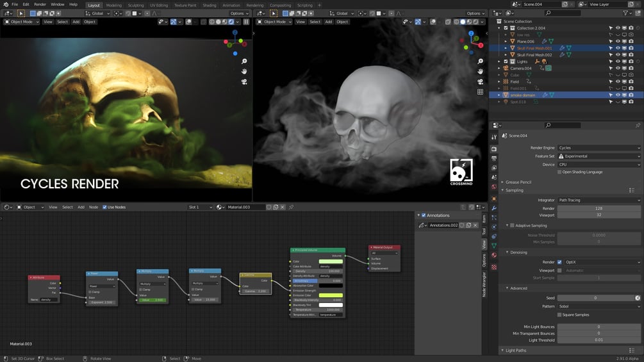Click the Seed value field
The width and height of the screenshot is (644, 362).
[595, 298]
